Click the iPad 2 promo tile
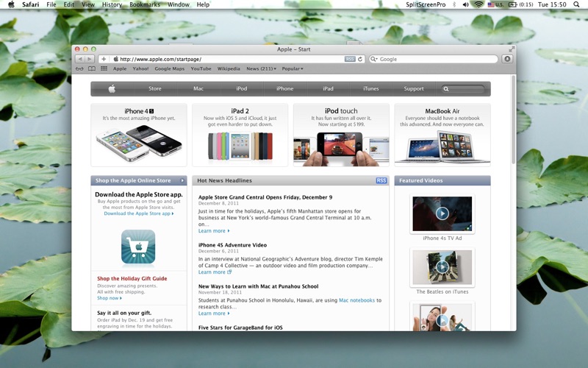Viewport: 588px width, 368px height. (x=240, y=135)
